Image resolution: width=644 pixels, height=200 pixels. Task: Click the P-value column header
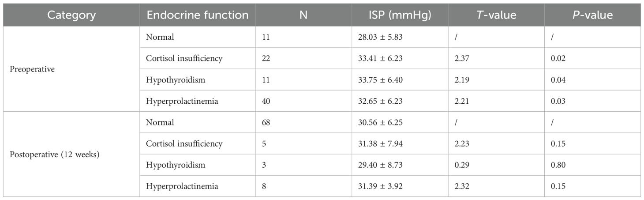point(592,15)
